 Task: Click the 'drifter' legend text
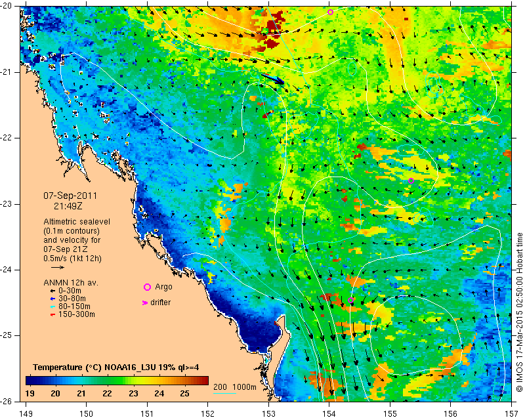160,303
